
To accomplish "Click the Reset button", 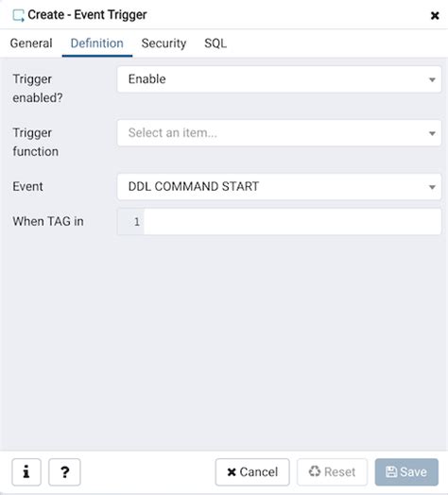I will [332, 472].
